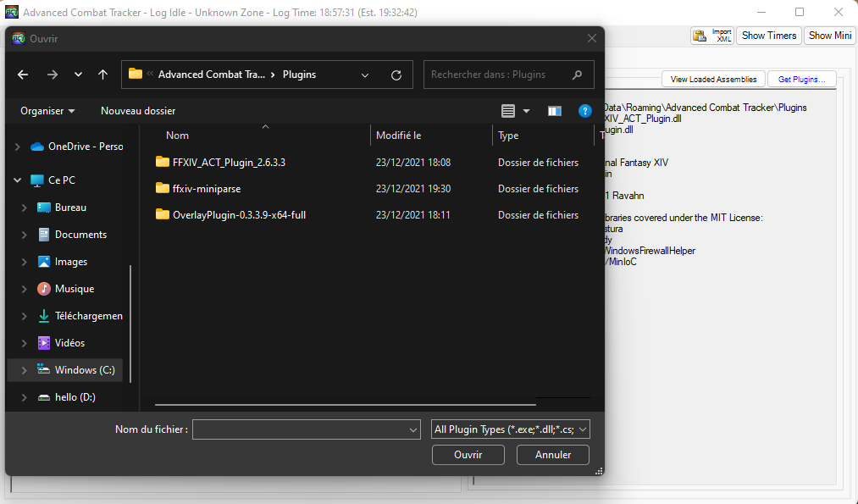Toggle the preview pane icon
858x504 pixels.
coord(554,111)
